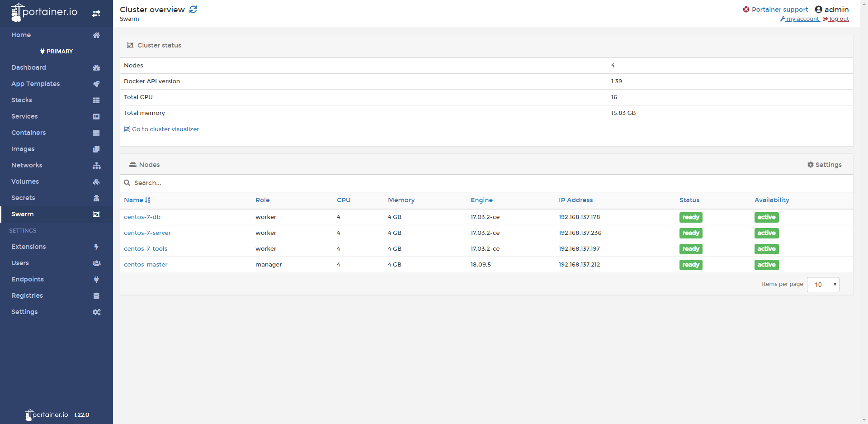Go to Volumes in the sidebar
This screenshot has width=868, height=424.
pos(25,181)
